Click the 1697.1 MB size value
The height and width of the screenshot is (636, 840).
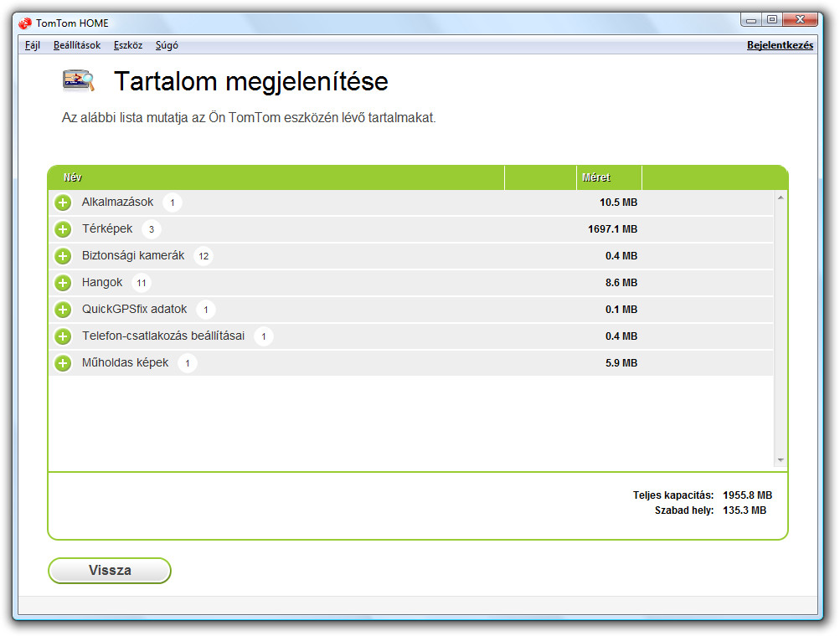(x=612, y=229)
